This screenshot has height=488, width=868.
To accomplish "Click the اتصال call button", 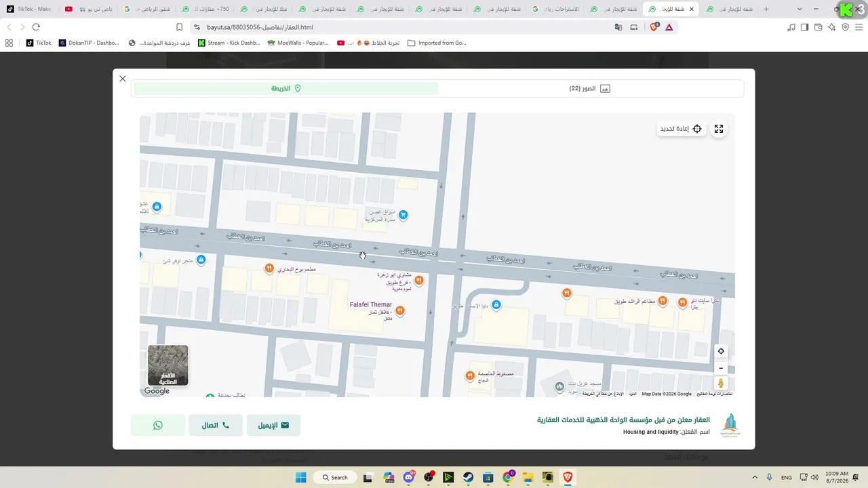I will pos(216,425).
